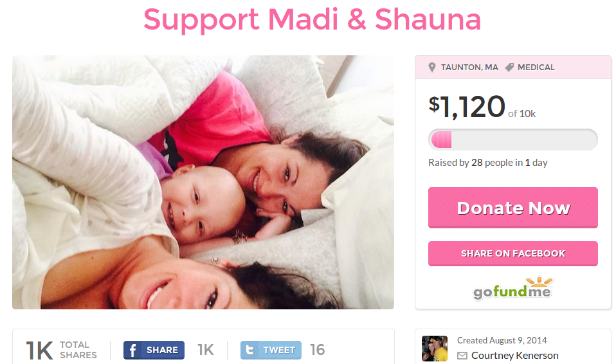The image size is (616, 364).
Task: Click the pink donation progress bar
Action: click(x=513, y=140)
